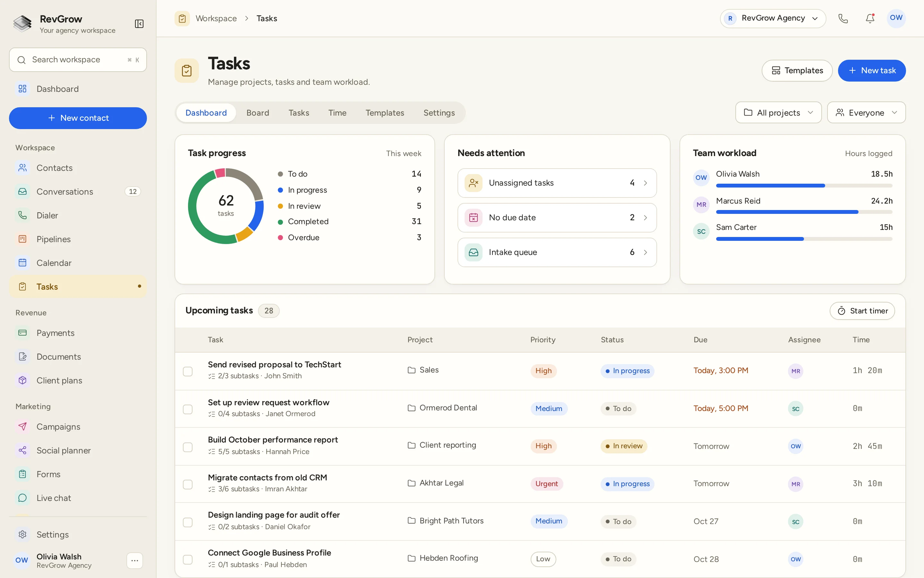
Task: Click the New task button
Action: pos(872,70)
